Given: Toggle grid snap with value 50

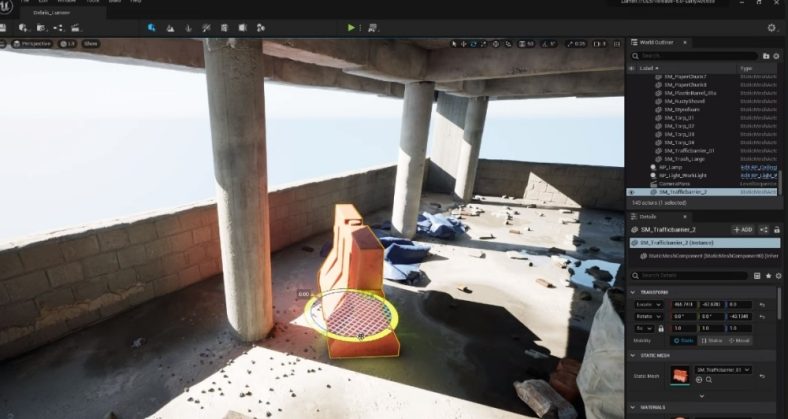Looking at the screenshot, I should 526,44.
